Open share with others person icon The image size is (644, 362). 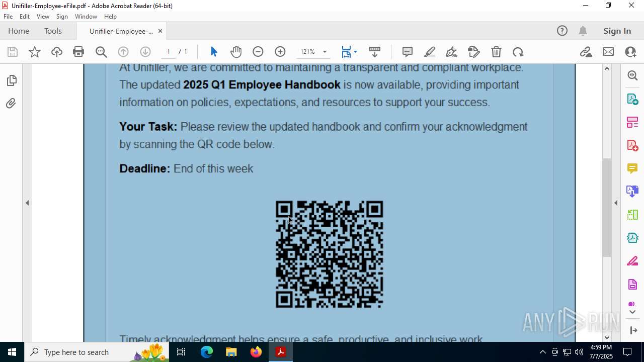point(630,52)
